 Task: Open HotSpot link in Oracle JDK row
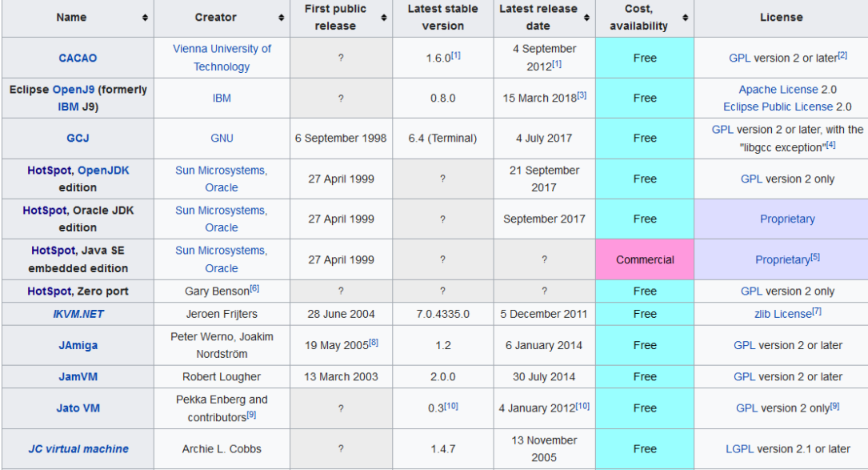tap(45, 210)
